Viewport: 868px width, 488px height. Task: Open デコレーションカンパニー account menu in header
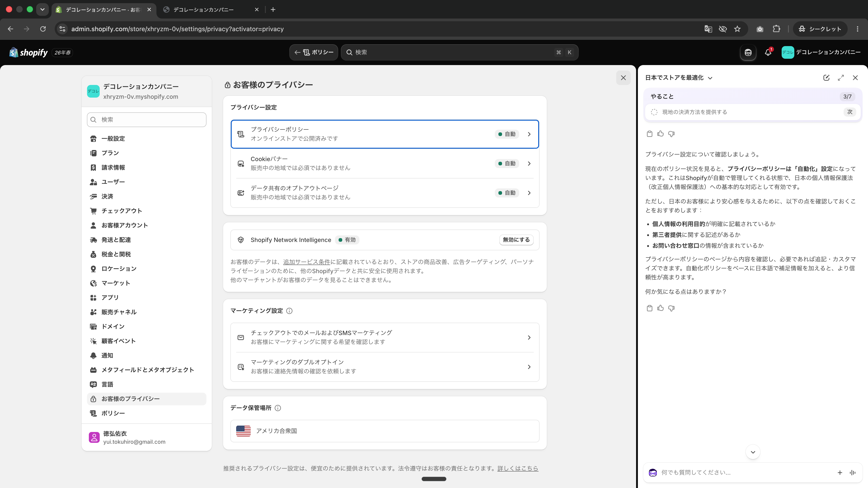821,52
